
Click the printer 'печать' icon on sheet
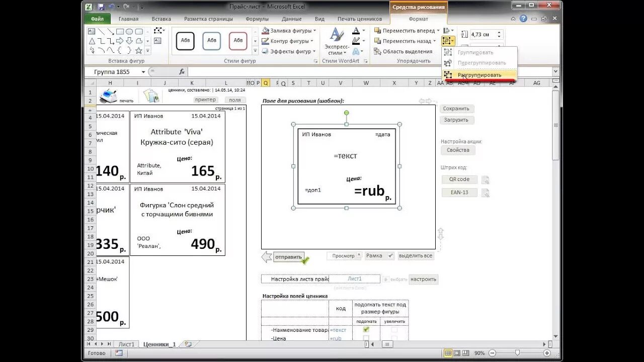pyautogui.click(x=109, y=95)
